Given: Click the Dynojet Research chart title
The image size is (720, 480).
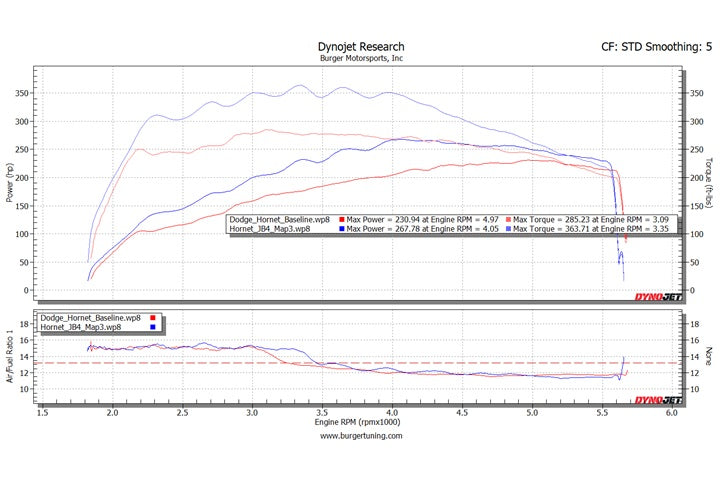Looking at the screenshot, I should 361,47.
